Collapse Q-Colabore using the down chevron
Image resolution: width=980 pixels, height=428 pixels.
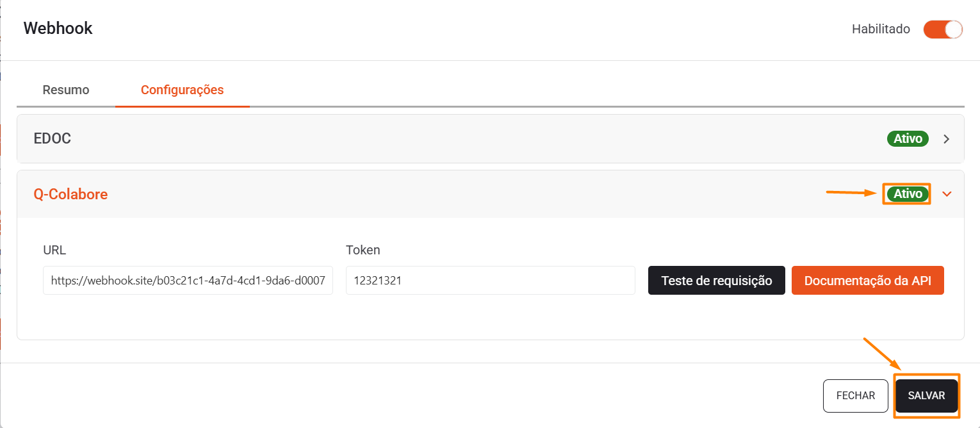947,194
